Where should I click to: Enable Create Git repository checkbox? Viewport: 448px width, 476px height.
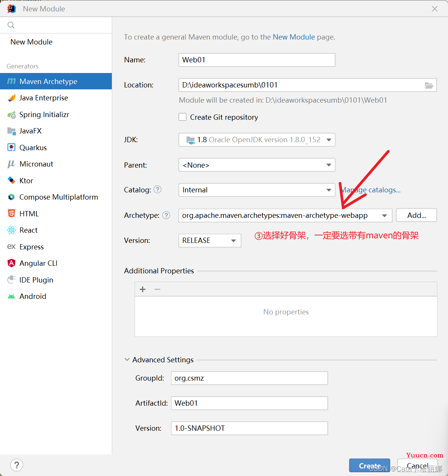pos(183,117)
